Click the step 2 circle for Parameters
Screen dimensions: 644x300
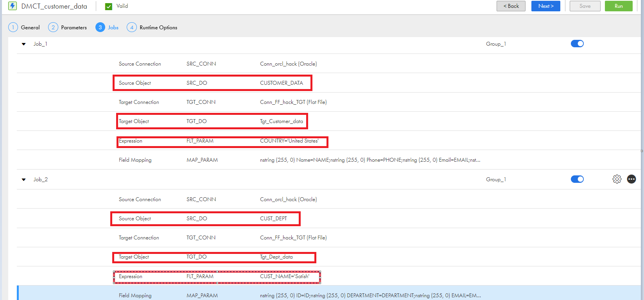pos(53,27)
